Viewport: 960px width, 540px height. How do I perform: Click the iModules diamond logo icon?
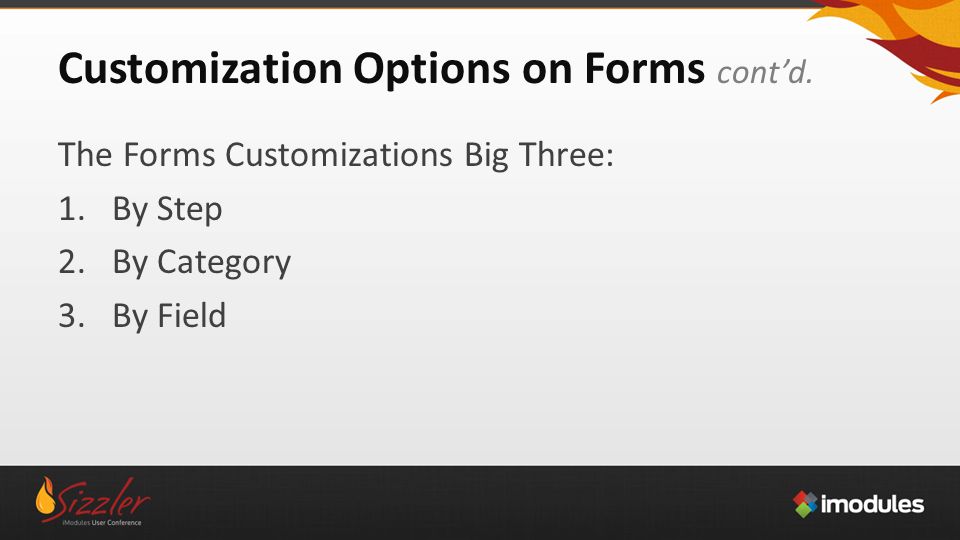pyautogui.click(x=805, y=504)
